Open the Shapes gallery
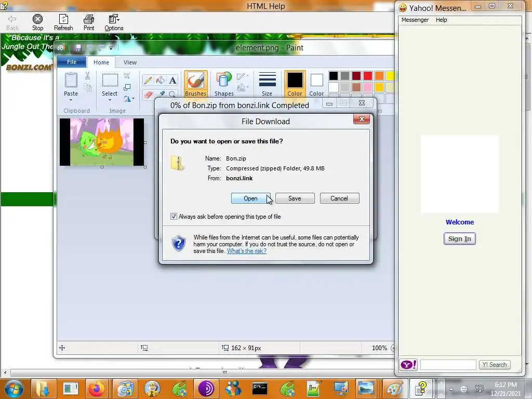Image resolution: width=532 pixels, height=399 pixels. (224, 84)
